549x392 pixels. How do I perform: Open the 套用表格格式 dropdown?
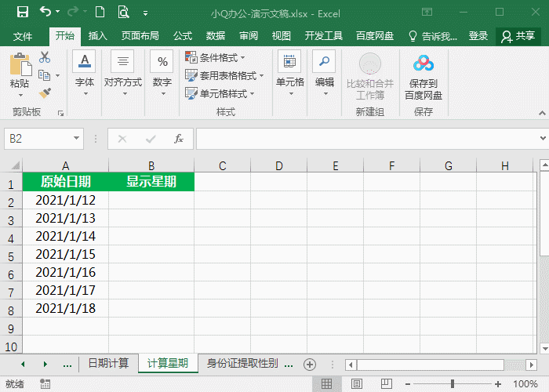click(x=224, y=75)
